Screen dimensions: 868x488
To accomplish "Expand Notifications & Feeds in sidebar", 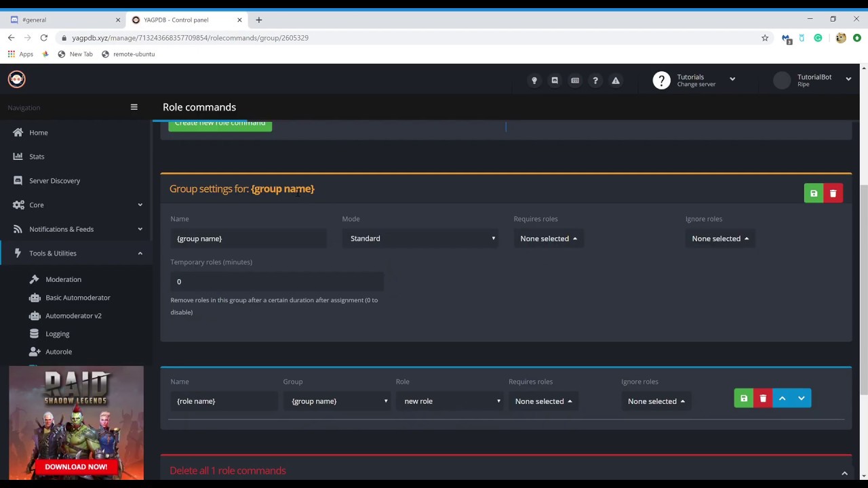I will 76,229.
